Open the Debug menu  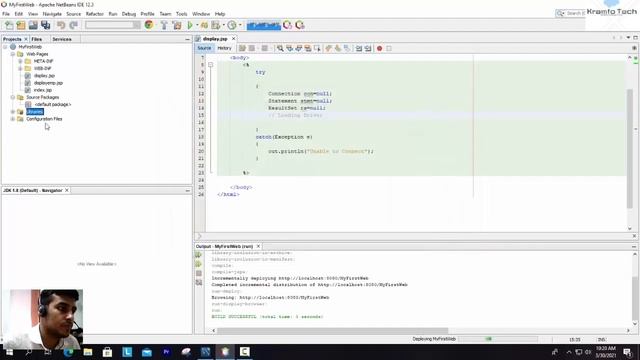129,14
